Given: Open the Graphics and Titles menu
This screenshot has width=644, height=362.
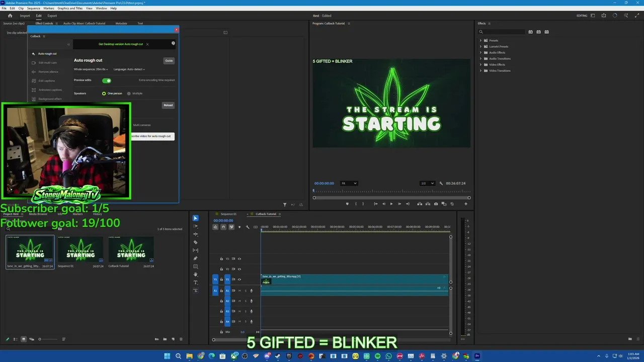Looking at the screenshot, I should pyautogui.click(x=70, y=9).
